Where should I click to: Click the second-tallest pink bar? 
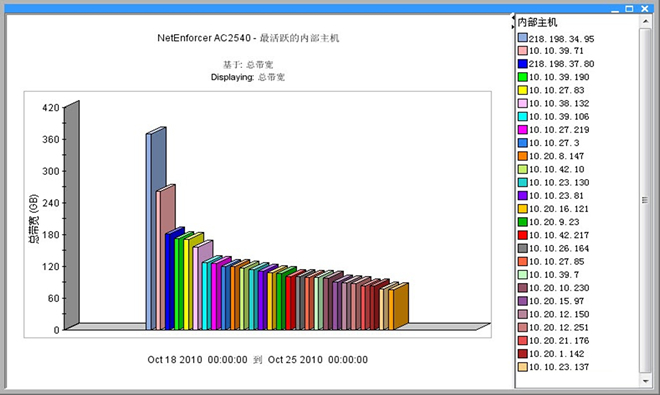(x=164, y=258)
